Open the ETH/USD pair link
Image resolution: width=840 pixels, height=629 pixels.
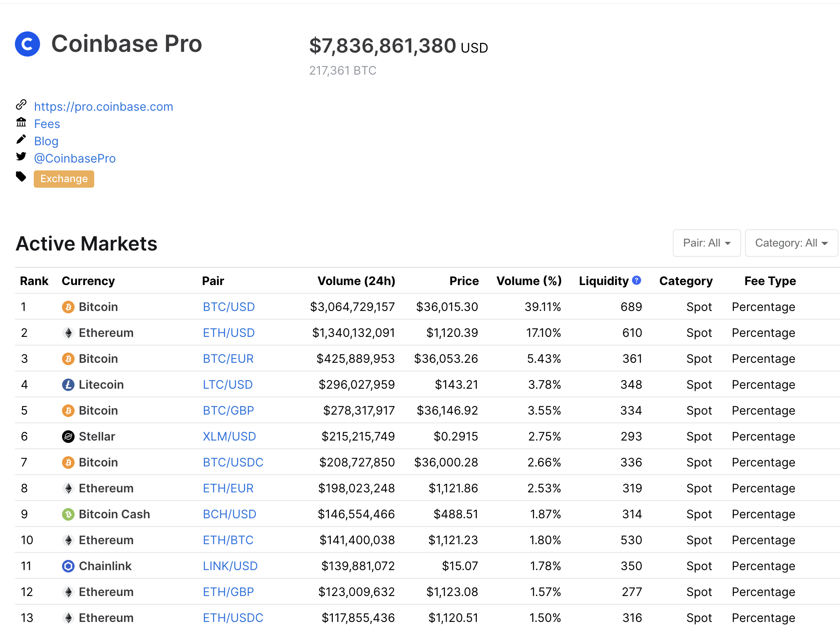229,333
